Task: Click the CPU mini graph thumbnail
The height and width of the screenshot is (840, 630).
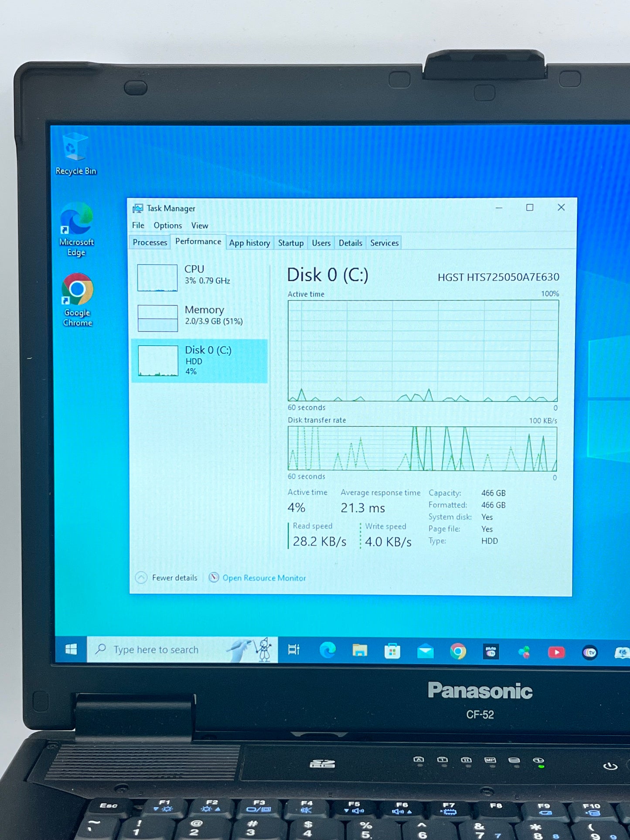Action: (x=157, y=277)
